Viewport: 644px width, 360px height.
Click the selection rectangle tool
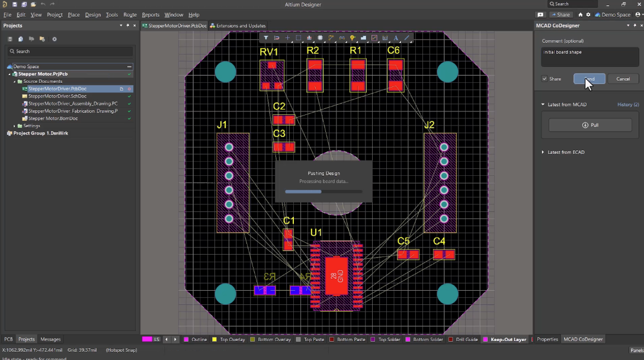[299, 38]
